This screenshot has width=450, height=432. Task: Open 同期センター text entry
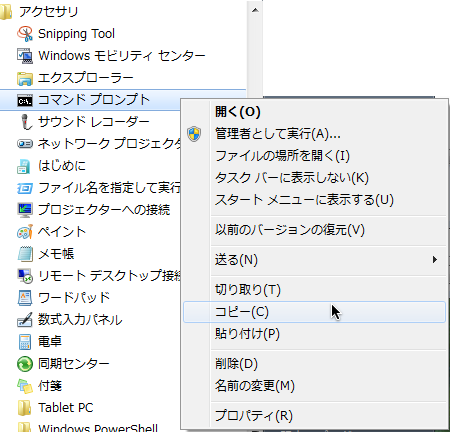coord(74,364)
